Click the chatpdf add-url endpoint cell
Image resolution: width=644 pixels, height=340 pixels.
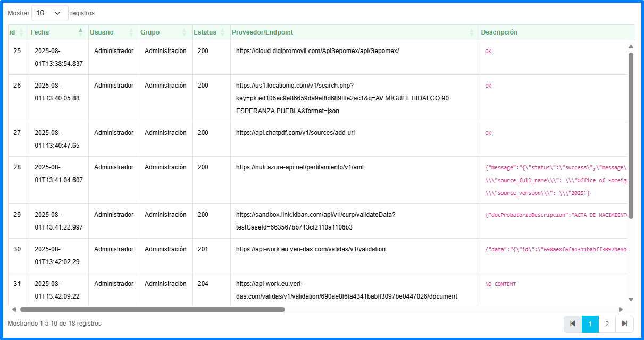point(295,133)
